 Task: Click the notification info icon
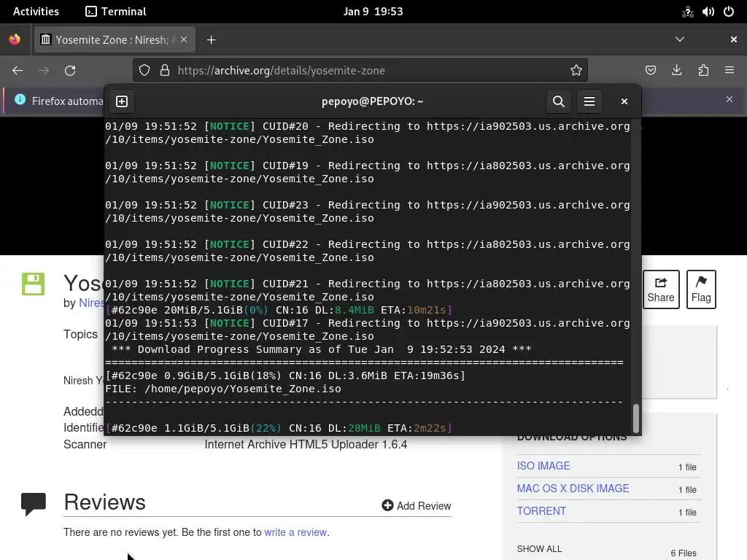pyautogui.click(x=20, y=99)
